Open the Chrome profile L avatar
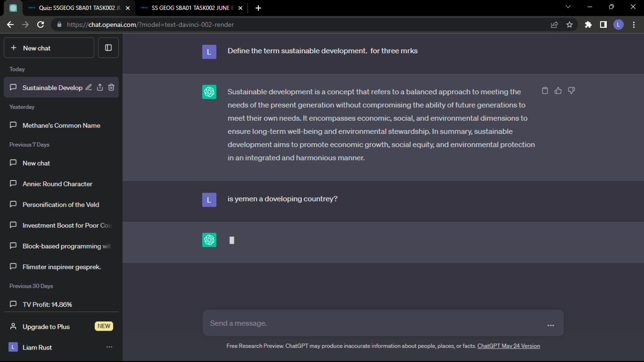The width and height of the screenshot is (644, 362). 619,24
